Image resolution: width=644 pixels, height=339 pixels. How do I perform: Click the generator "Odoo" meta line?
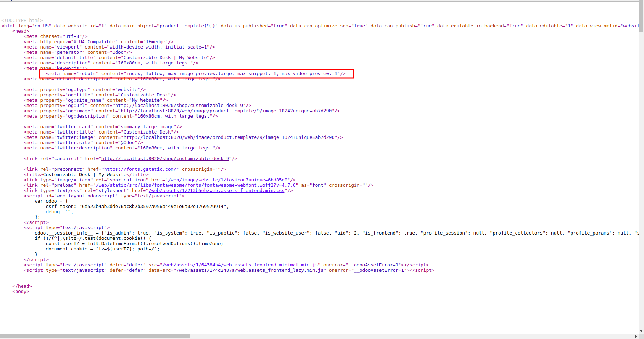point(78,52)
